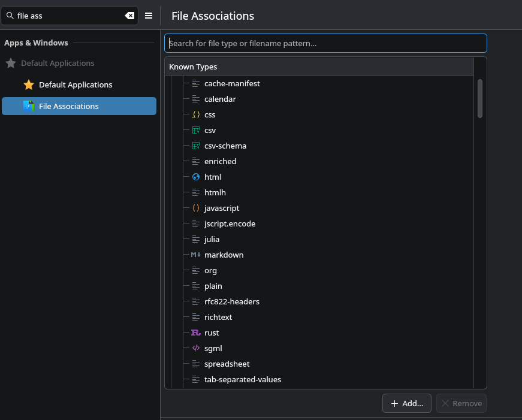Clear the sidebar search text
Image resolution: width=522 pixels, height=420 pixels.
point(129,16)
